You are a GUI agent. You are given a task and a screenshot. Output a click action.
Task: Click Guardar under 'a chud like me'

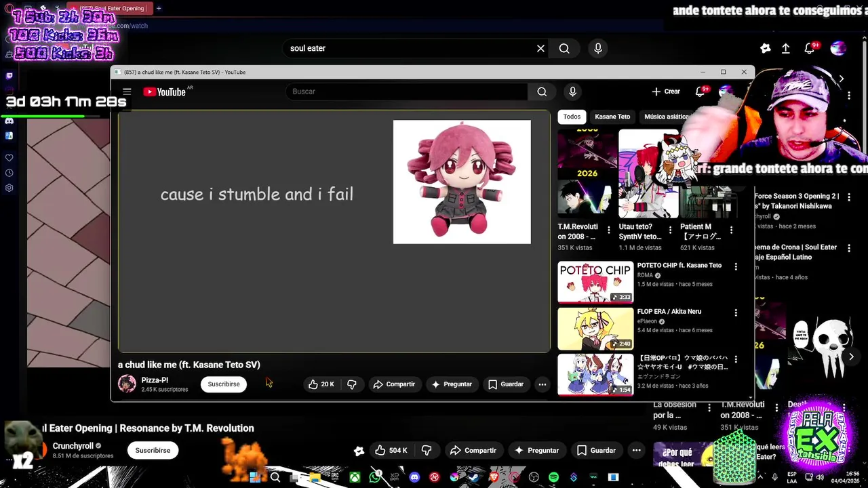tap(506, 384)
